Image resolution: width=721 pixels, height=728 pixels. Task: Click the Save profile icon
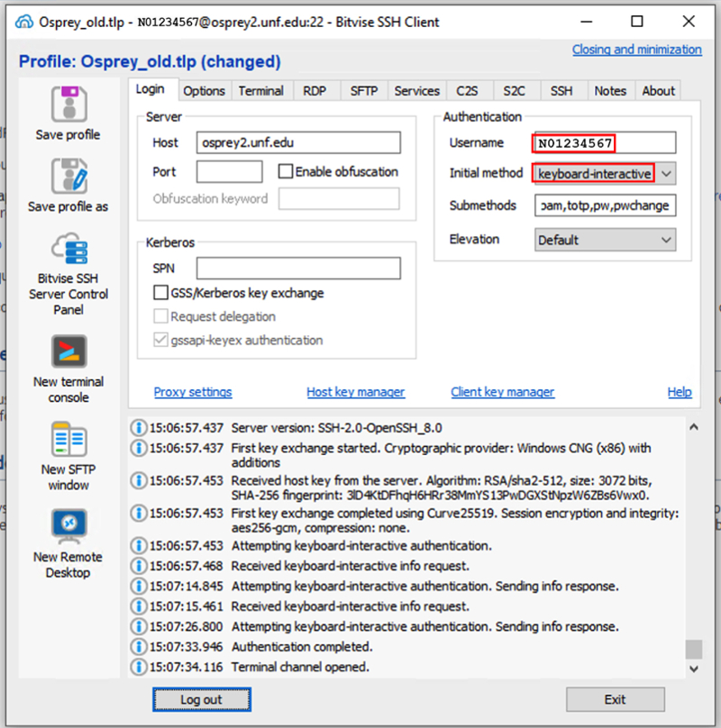pyautogui.click(x=68, y=104)
